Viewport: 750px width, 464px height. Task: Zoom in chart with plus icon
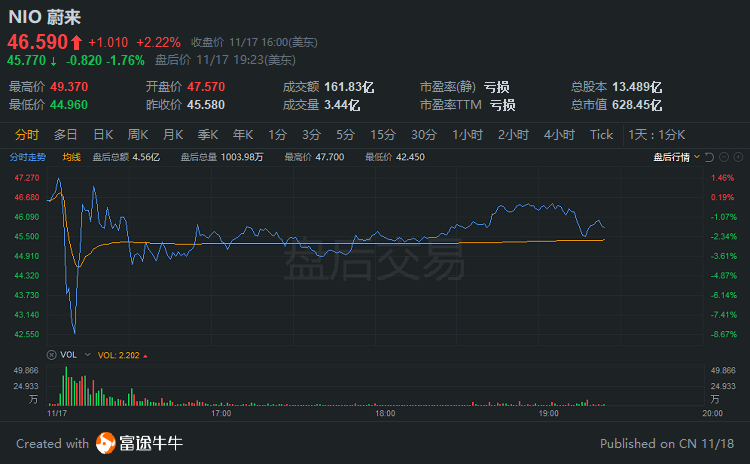click(x=738, y=157)
